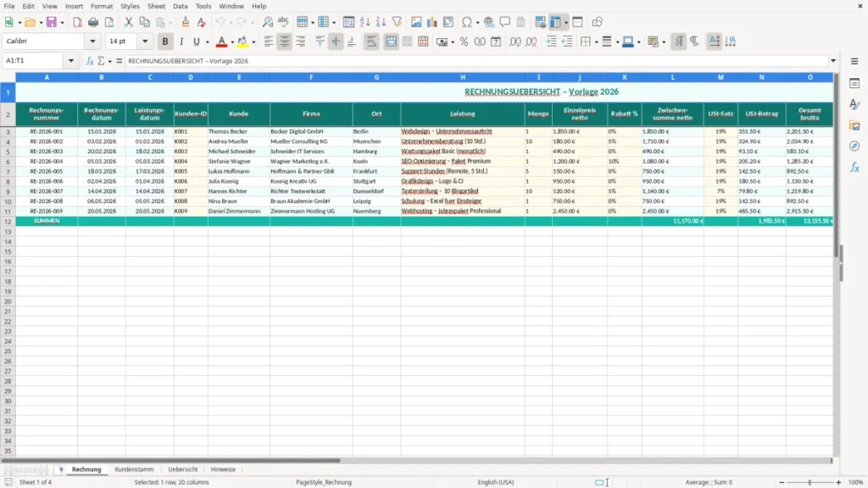Viewport: 868px width, 488px height.
Task: Export directly as PDF
Action: click(x=77, y=22)
